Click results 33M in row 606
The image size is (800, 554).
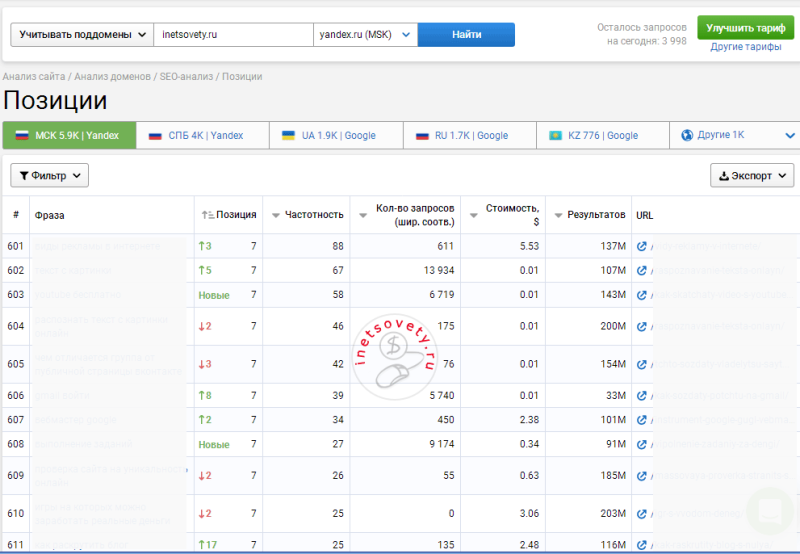616,396
